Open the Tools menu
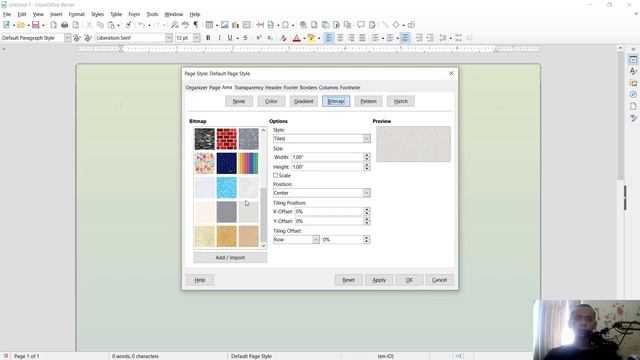This screenshot has height=360, width=640. (x=152, y=14)
